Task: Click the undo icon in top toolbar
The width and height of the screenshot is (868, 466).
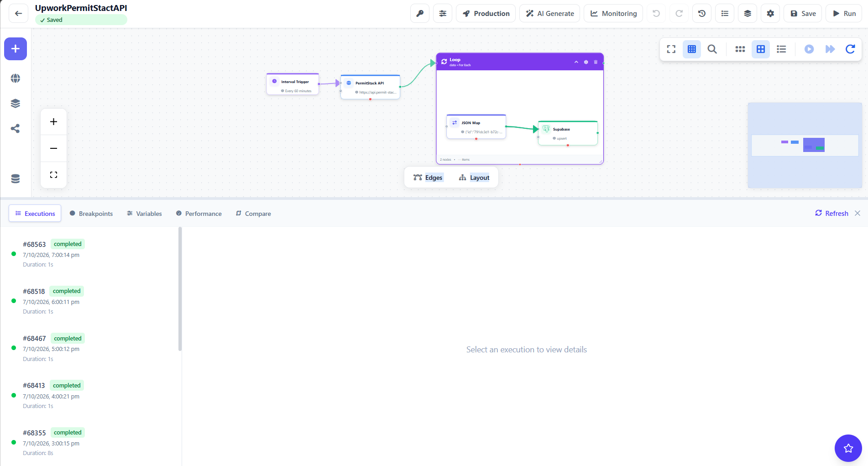Action: click(656, 14)
